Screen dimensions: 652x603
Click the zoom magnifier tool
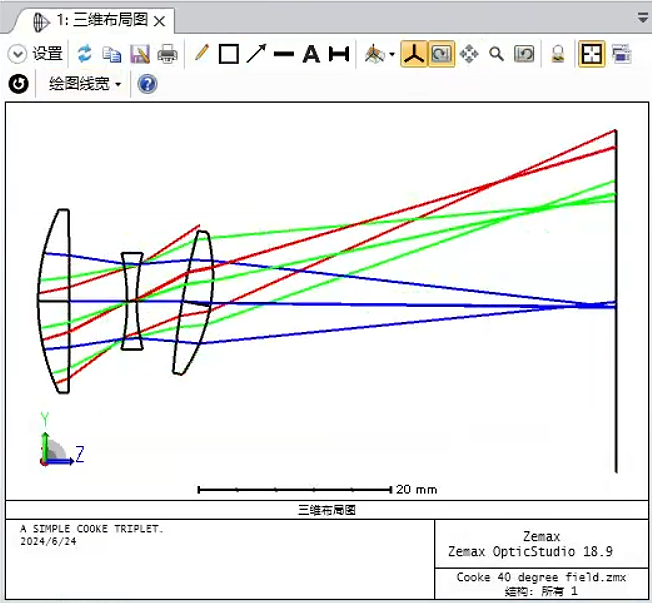pos(496,54)
